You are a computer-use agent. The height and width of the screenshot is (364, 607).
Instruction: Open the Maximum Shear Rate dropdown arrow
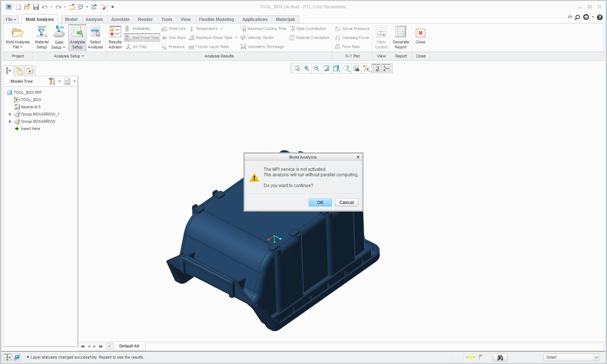pos(236,38)
